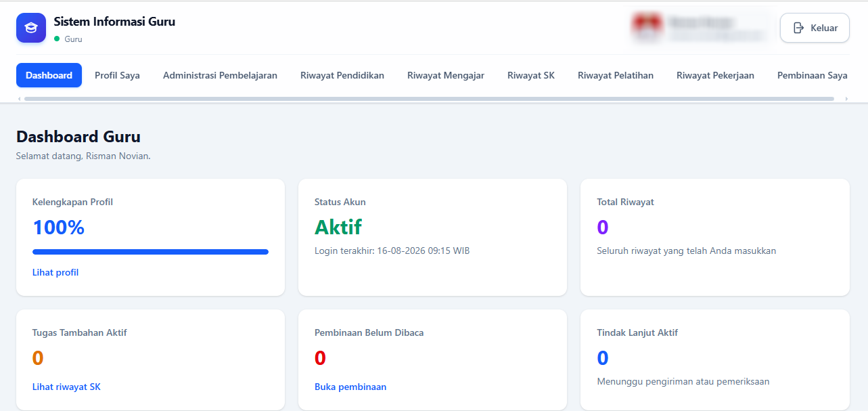Open the Pembinaan Saya tab
This screenshot has height=411, width=868.
(x=812, y=75)
